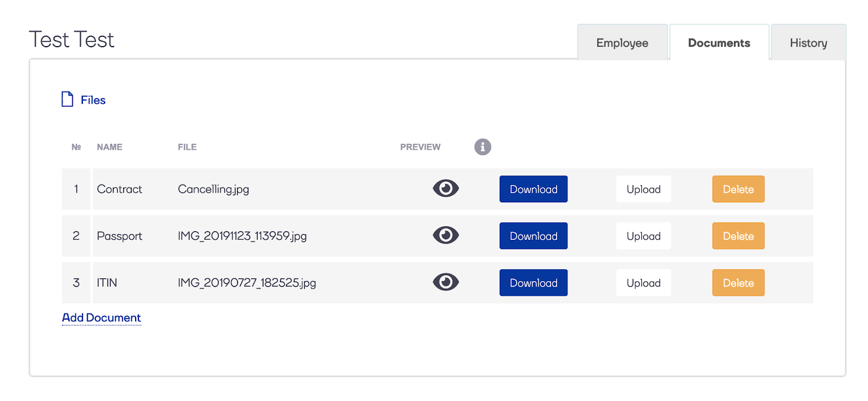This screenshot has height=401, width=868.
Task: Click the Files section heading link
Action: (x=93, y=100)
